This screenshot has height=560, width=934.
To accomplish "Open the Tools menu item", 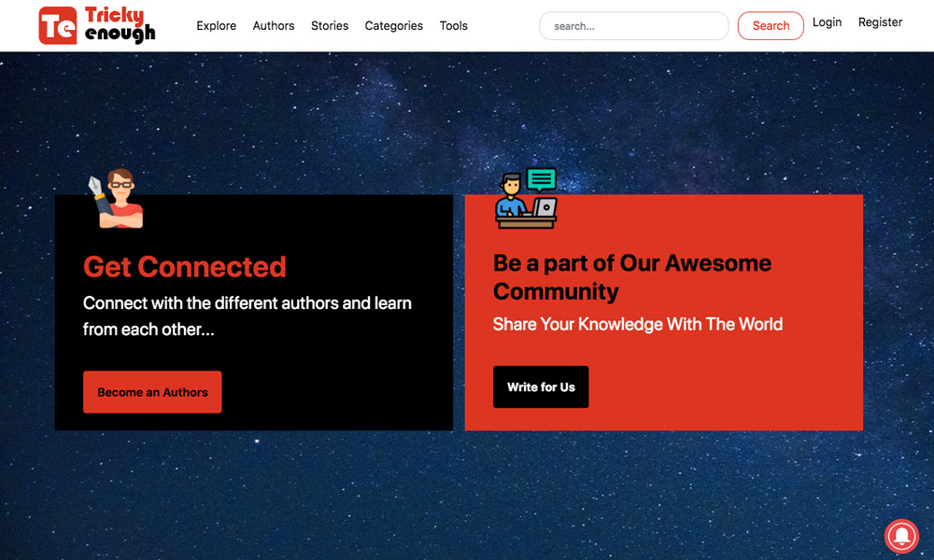I will coord(453,26).
